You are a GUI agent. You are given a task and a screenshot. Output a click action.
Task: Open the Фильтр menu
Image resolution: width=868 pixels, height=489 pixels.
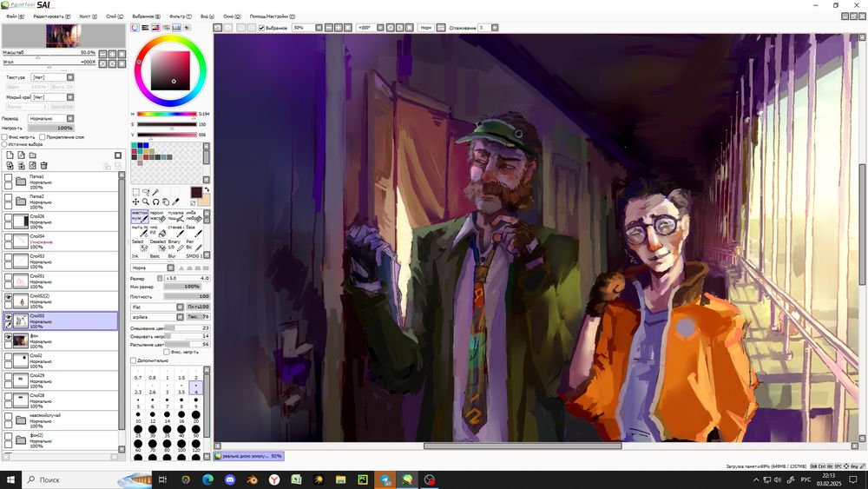pyautogui.click(x=180, y=17)
